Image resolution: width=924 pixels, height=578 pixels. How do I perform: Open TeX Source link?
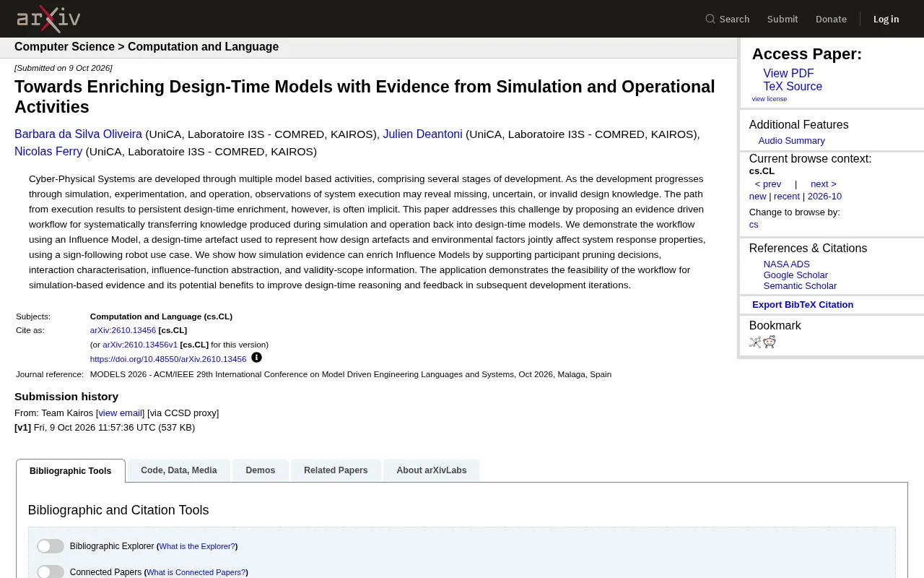[793, 87]
